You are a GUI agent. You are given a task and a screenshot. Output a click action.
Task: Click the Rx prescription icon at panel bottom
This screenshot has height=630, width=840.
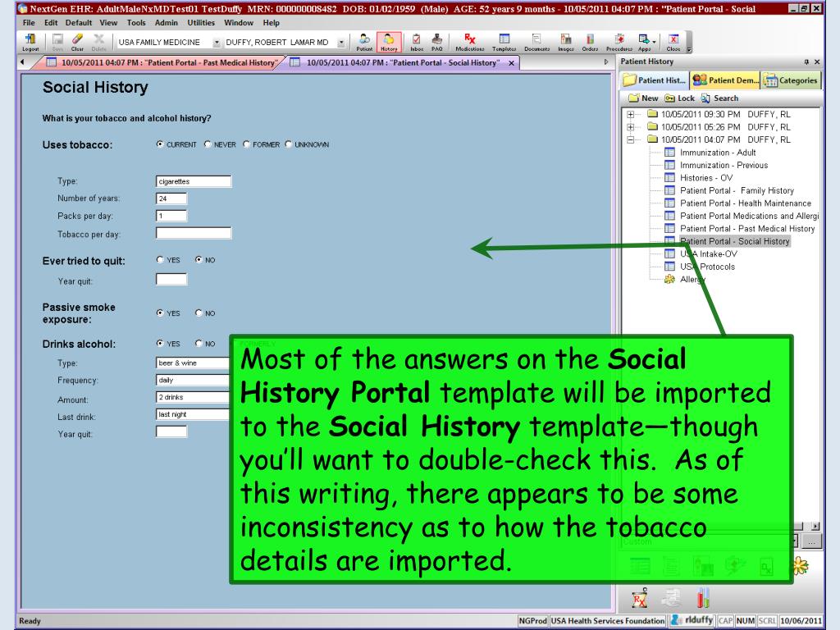pyautogui.click(x=640, y=597)
